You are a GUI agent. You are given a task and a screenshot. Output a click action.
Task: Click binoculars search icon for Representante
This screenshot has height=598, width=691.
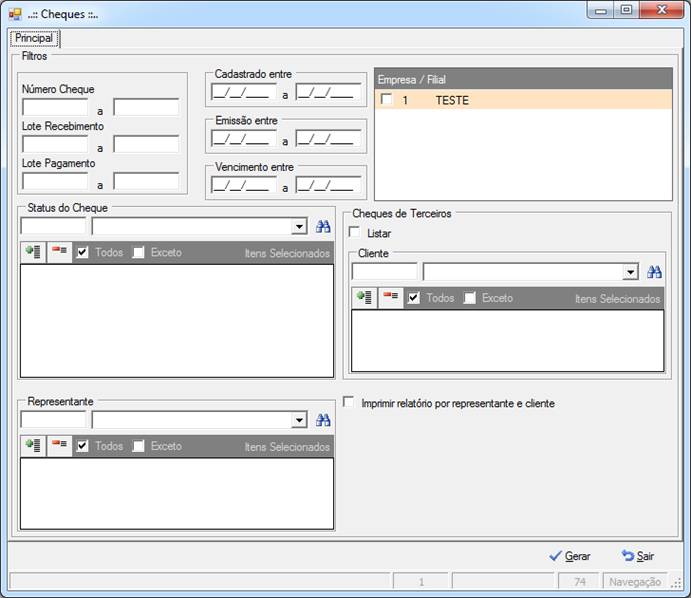tap(323, 420)
